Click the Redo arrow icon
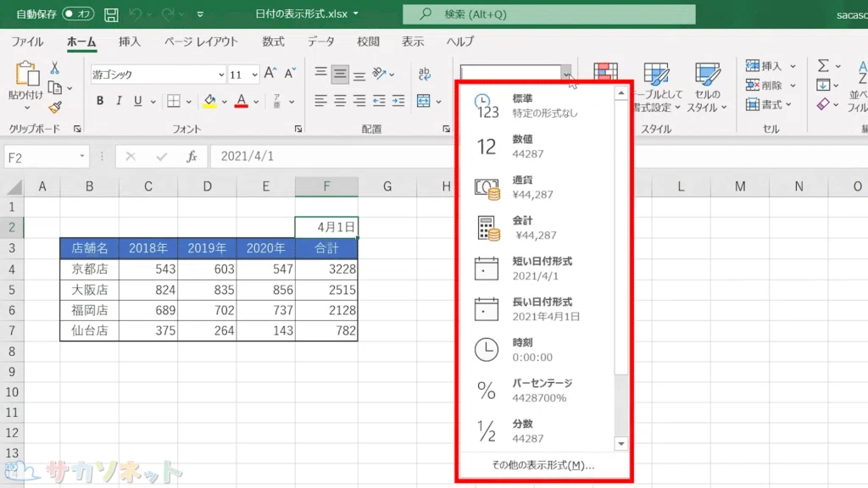This screenshot has width=868, height=488. 169,14
